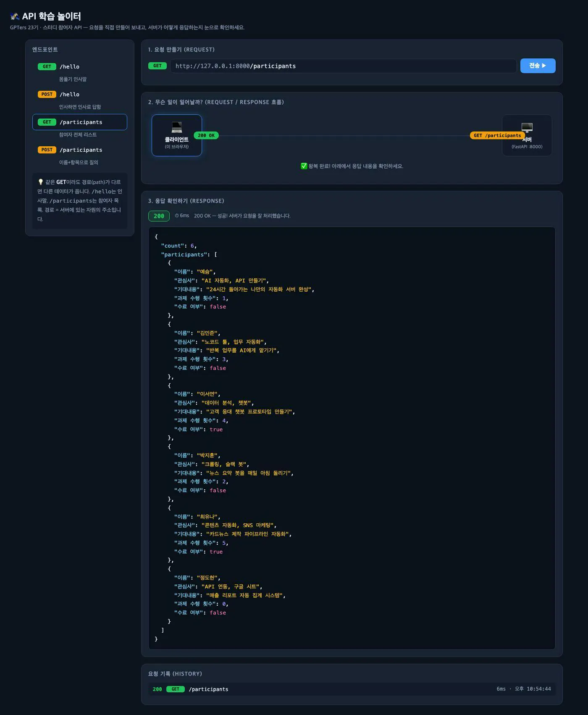The image size is (588, 715).
Task: Click the name value "예솜" in the JSON
Action: click(x=205, y=272)
